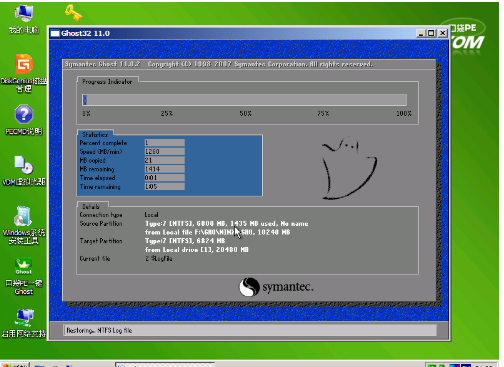Screen dimensions: 504x367
Task: Click the Ghost32 title bar icon
Action: (x=55, y=33)
